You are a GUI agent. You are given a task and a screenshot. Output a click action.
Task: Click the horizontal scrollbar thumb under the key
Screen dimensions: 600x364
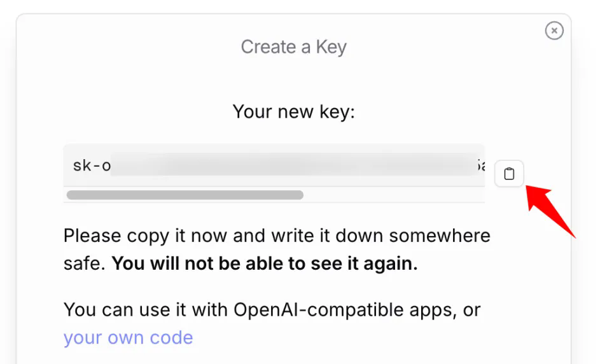pyautogui.click(x=185, y=195)
